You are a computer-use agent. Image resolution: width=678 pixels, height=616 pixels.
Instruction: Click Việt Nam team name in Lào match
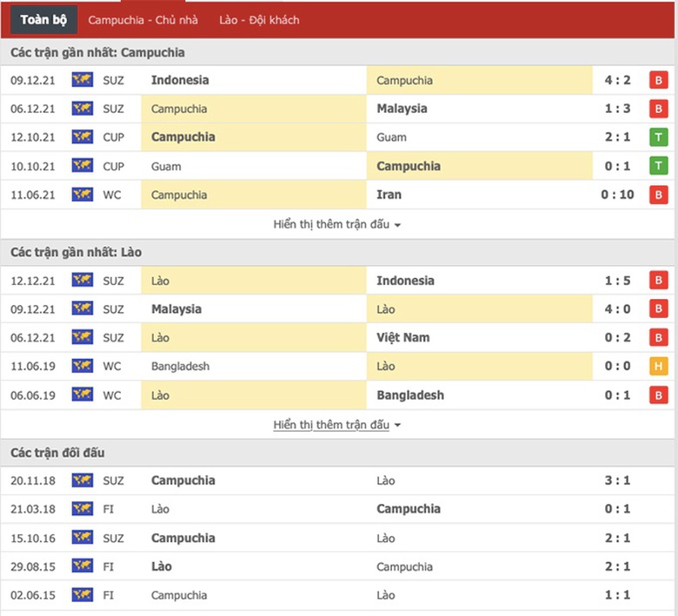pos(403,337)
